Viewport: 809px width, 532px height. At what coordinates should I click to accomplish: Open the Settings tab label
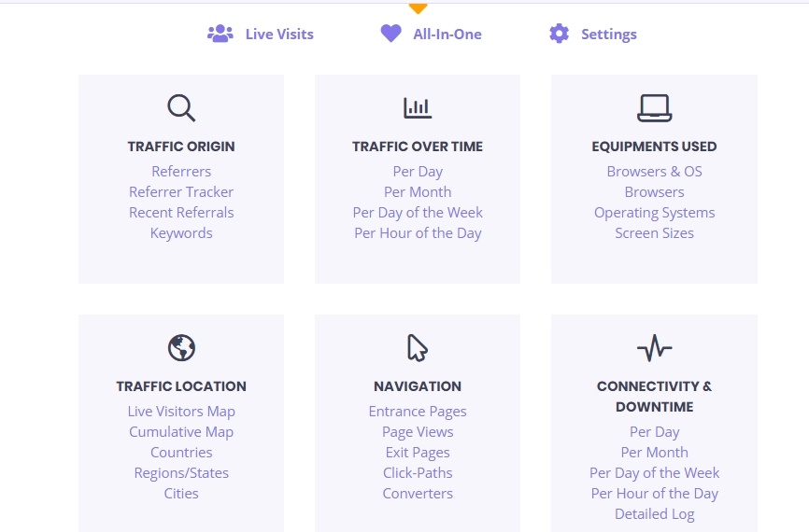click(x=608, y=35)
